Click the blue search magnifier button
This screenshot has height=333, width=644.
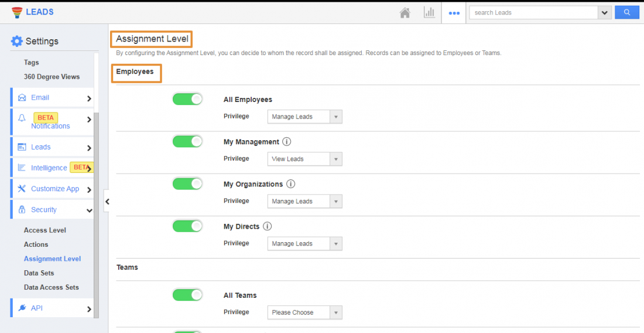(627, 12)
